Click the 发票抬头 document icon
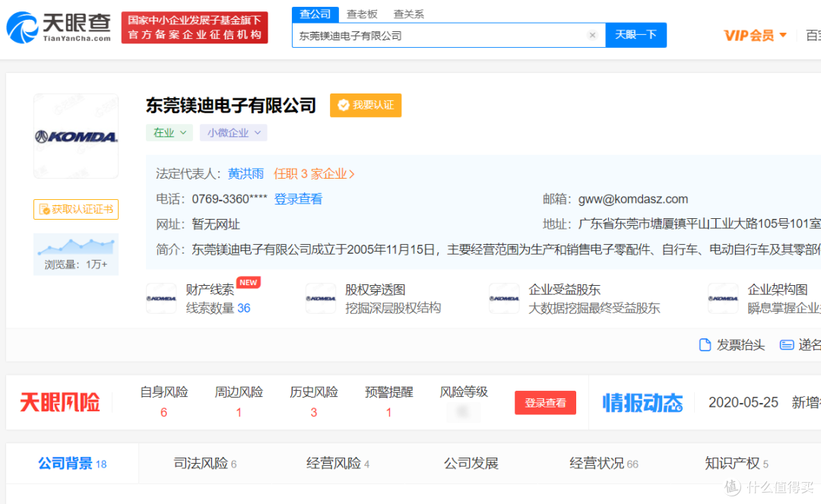 click(705, 345)
